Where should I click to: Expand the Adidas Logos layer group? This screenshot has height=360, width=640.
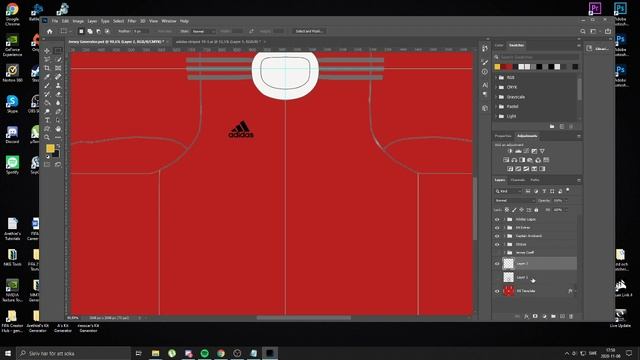click(504, 219)
